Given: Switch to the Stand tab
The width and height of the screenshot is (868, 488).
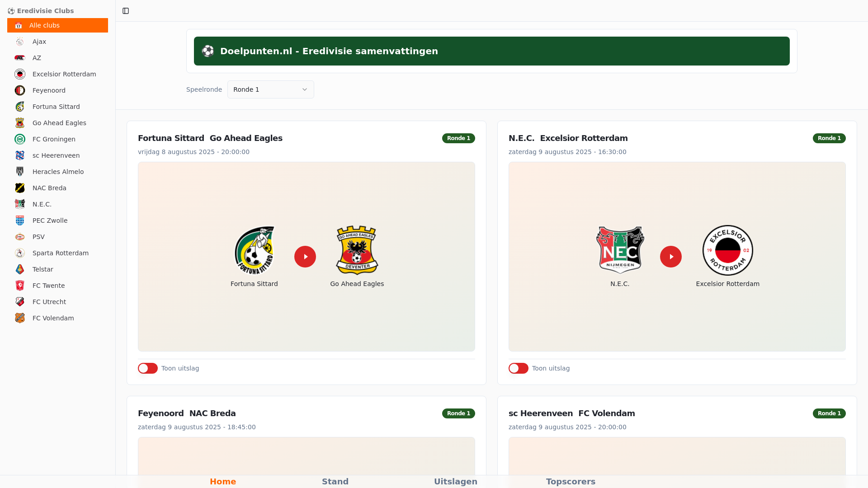Looking at the screenshot, I should pos(335,481).
